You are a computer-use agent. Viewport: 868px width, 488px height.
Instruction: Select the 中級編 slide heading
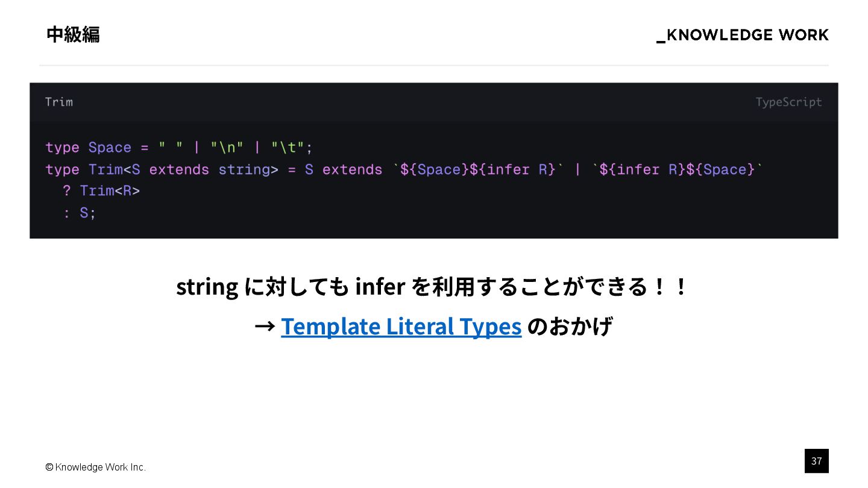pos(73,34)
